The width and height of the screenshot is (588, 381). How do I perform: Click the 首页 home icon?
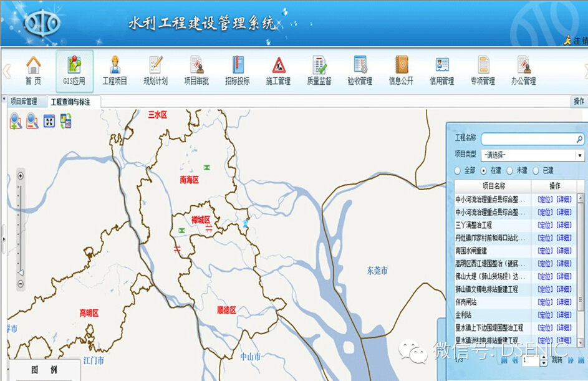coord(33,70)
